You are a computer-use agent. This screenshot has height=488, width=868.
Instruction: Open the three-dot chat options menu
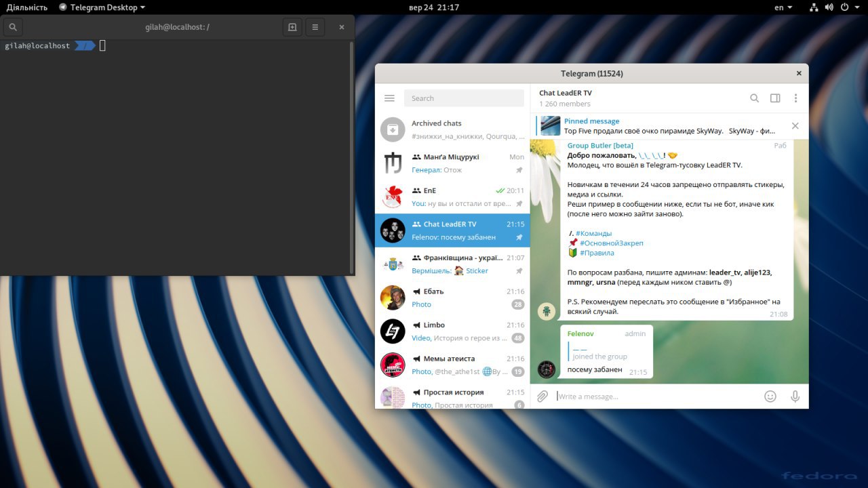[795, 98]
